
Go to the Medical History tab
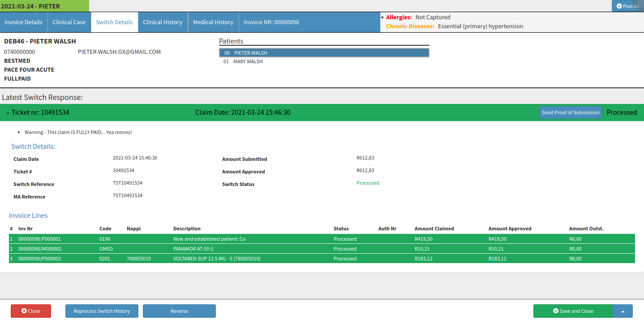(213, 22)
